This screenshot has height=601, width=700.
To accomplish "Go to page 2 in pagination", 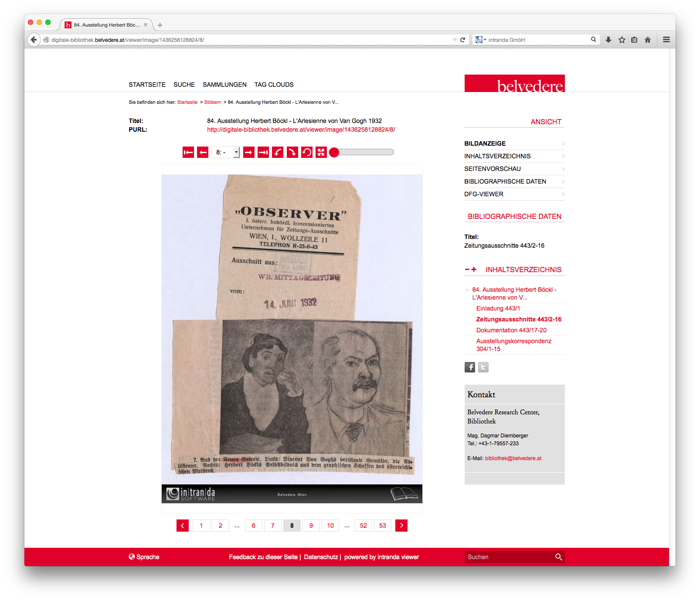I will coord(221,526).
